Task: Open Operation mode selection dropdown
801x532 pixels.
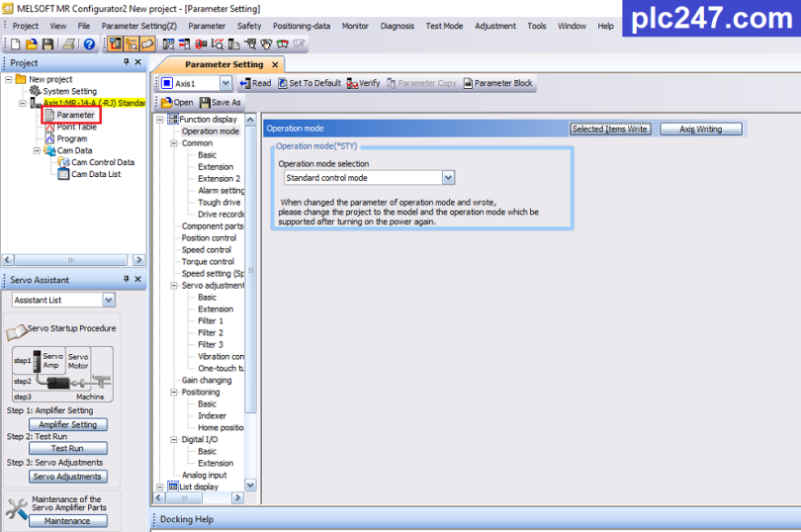Action: point(448,178)
